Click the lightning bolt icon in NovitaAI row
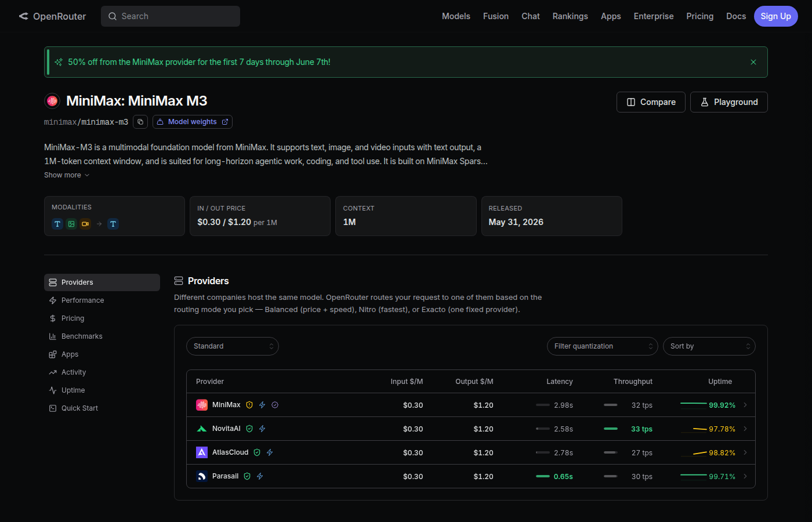812x522 pixels. point(262,429)
